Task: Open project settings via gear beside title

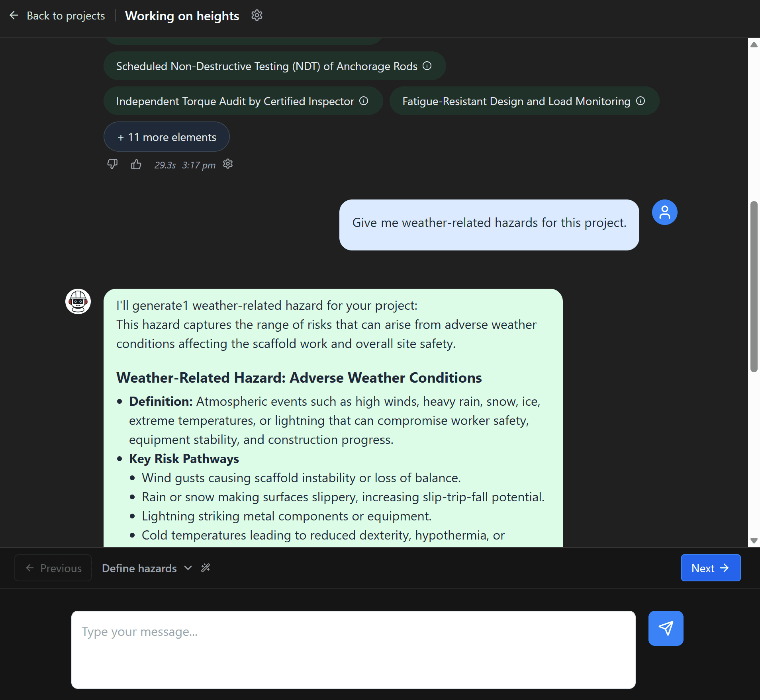Action: point(257,16)
